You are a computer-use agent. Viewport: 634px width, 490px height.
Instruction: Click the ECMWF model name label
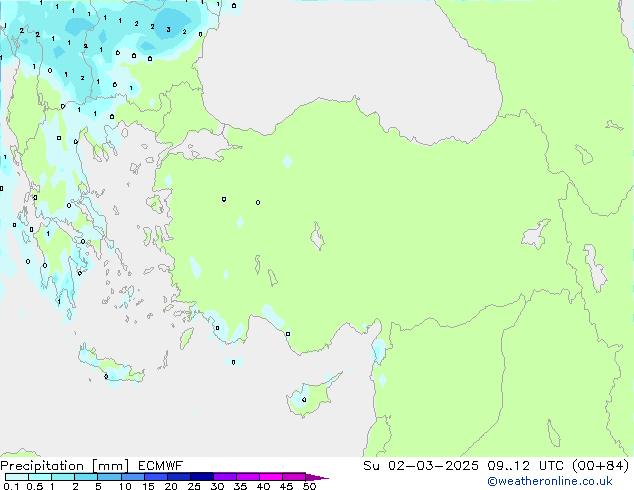tap(161, 466)
